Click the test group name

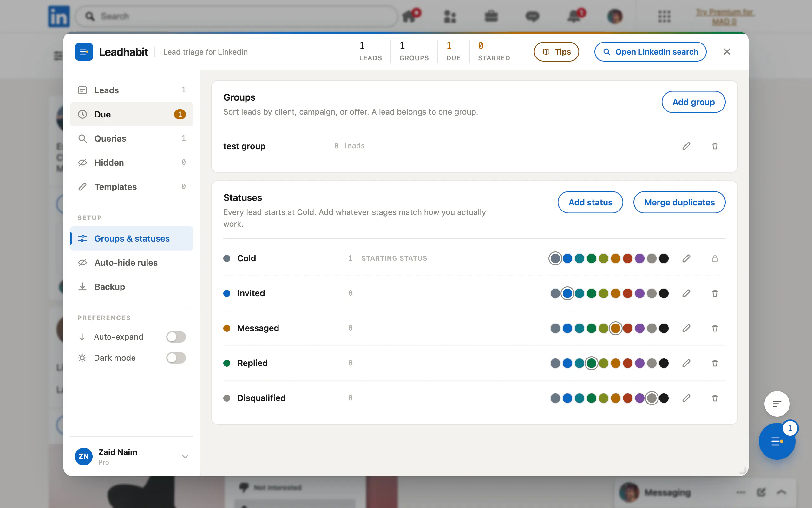(x=244, y=146)
